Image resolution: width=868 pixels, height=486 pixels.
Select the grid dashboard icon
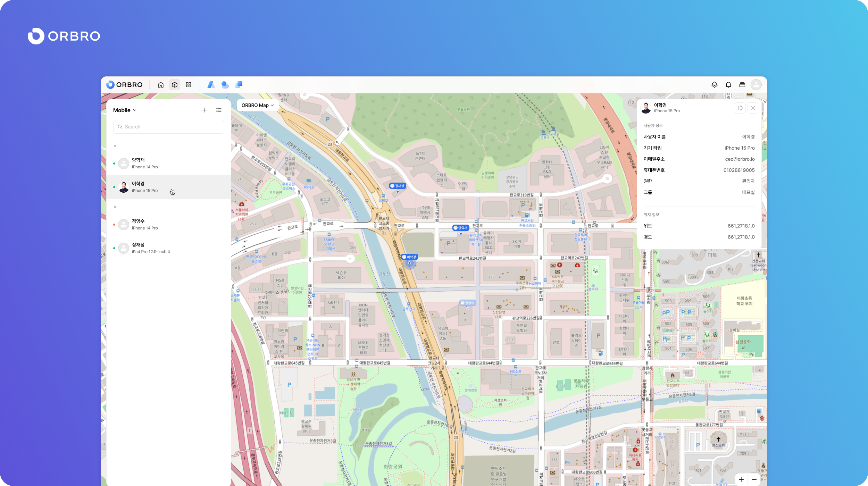coord(189,85)
